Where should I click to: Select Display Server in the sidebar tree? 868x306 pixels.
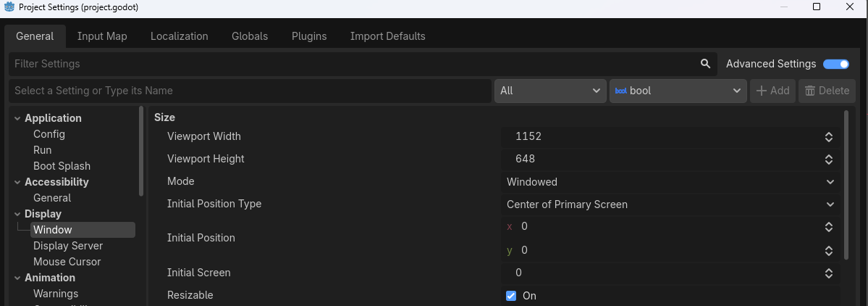click(68, 246)
